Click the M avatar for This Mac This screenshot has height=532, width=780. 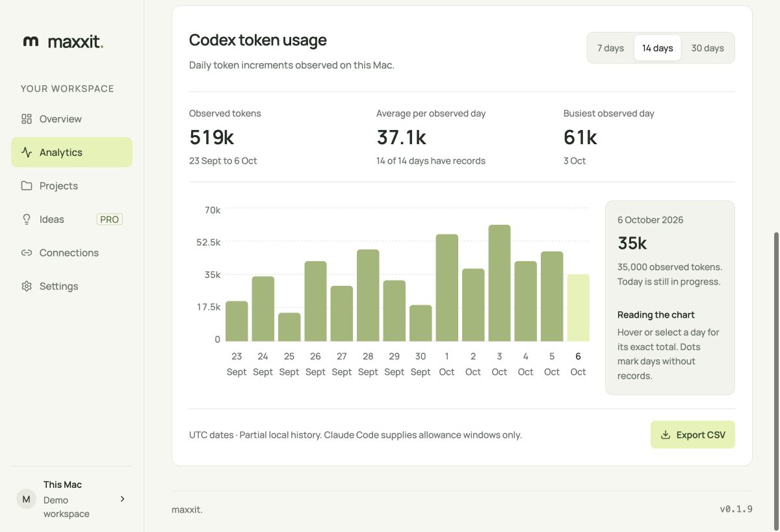(x=26, y=499)
